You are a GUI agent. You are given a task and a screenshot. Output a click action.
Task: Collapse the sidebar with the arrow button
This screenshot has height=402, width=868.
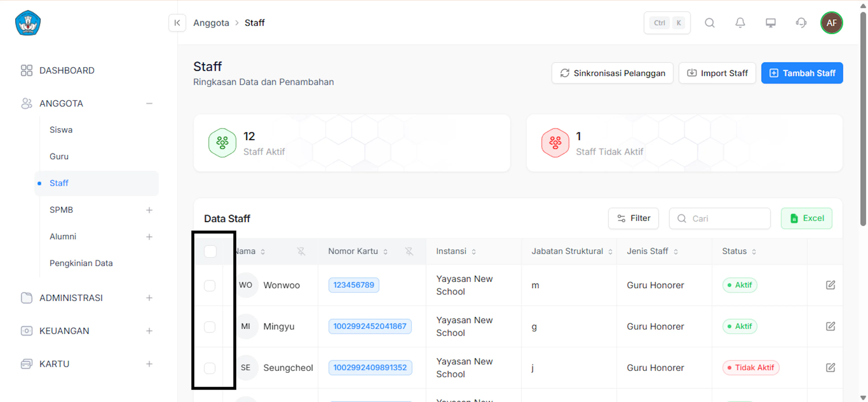click(x=177, y=23)
